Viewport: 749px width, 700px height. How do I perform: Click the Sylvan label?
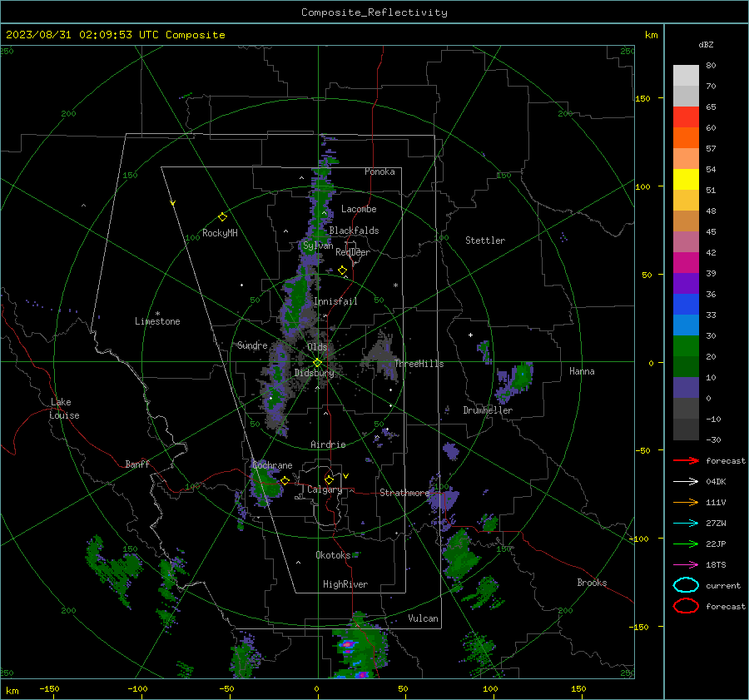coord(318,246)
